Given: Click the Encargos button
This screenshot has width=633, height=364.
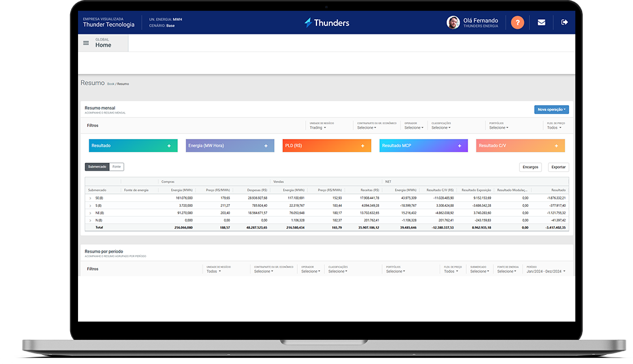Looking at the screenshot, I should (530, 167).
